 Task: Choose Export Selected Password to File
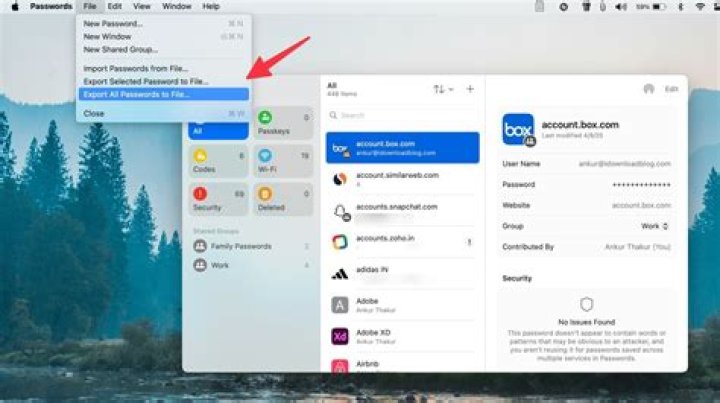click(x=163, y=81)
